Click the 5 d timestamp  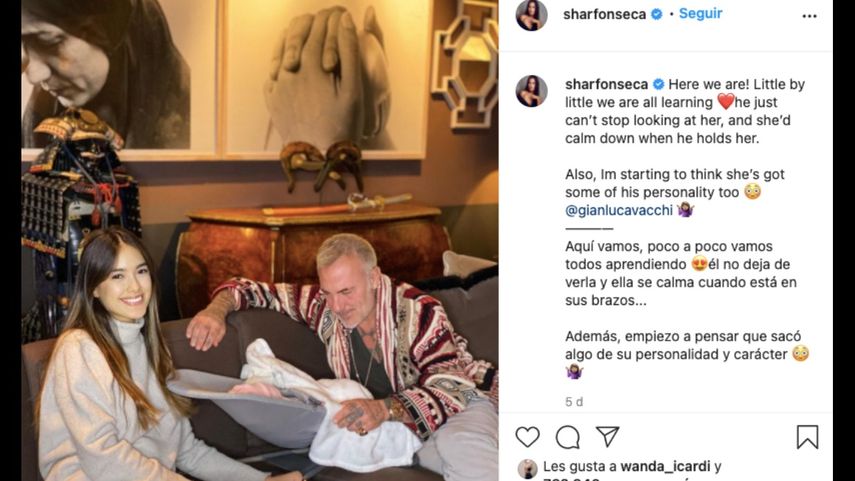pos(574,402)
